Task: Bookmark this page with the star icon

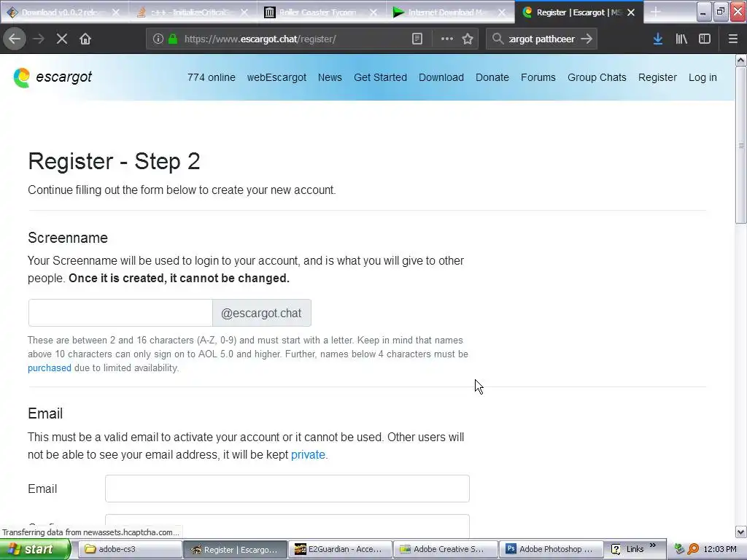Action: (468, 39)
